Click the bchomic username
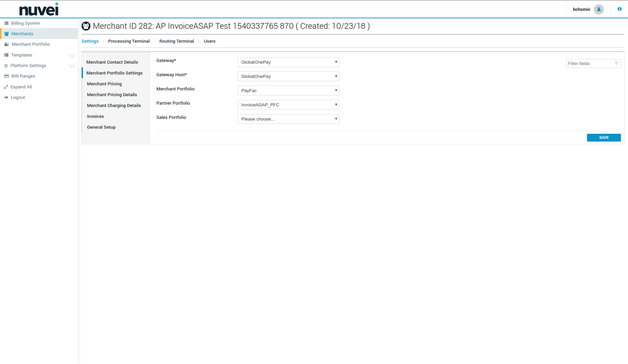The height and width of the screenshot is (364, 628). pyautogui.click(x=582, y=9)
